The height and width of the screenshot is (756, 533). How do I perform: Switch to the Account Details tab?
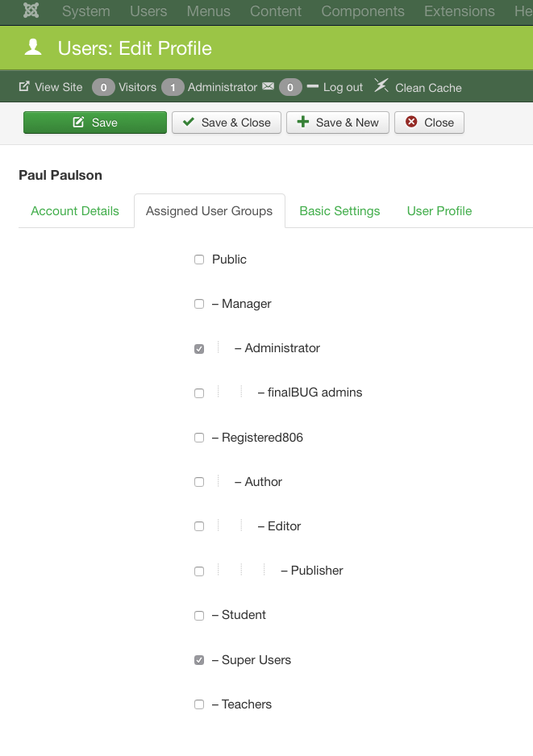point(75,211)
